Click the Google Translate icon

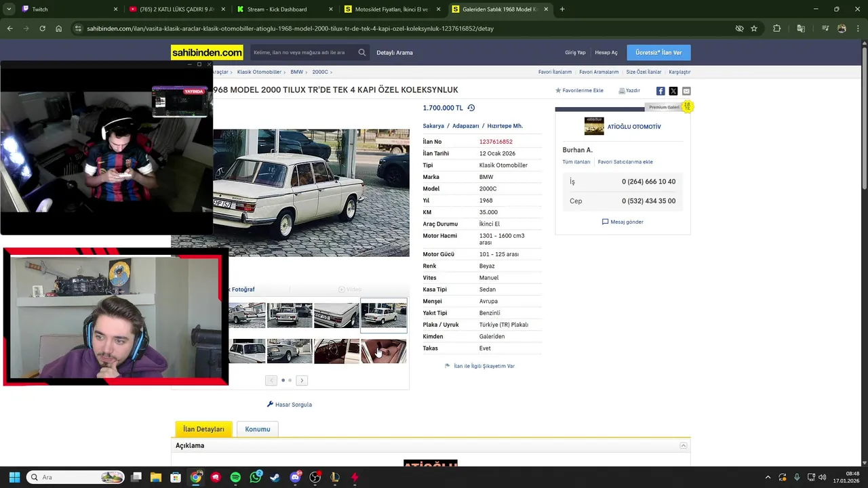[801, 28]
